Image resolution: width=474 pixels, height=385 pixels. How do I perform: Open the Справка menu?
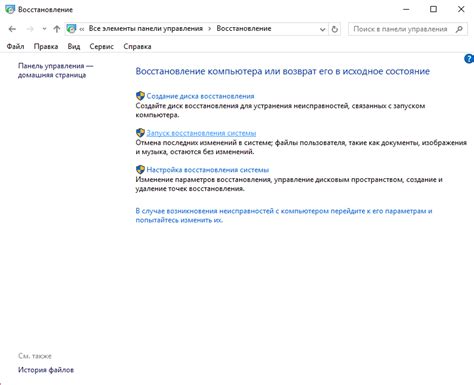(137, 46)
